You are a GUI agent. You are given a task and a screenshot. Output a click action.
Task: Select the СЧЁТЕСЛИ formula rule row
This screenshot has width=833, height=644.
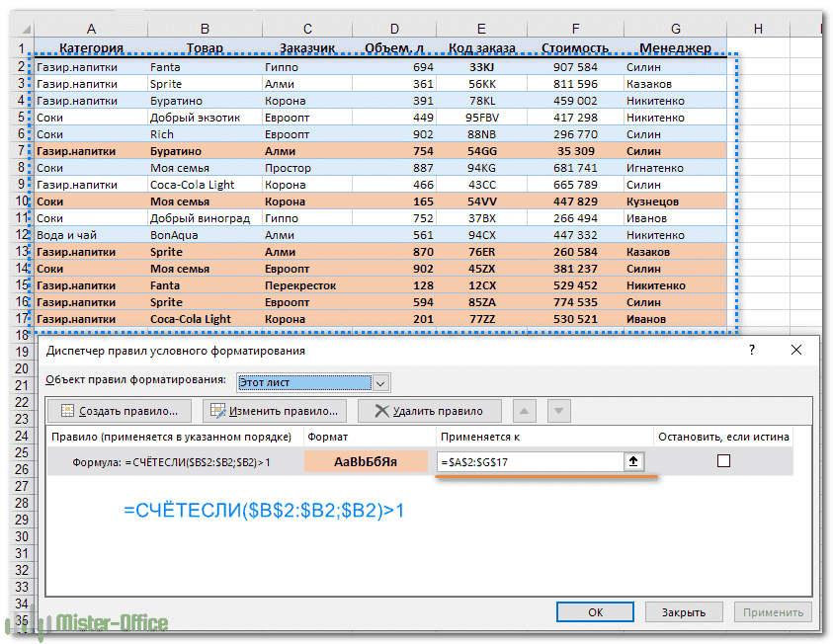(x=173, y=461)
